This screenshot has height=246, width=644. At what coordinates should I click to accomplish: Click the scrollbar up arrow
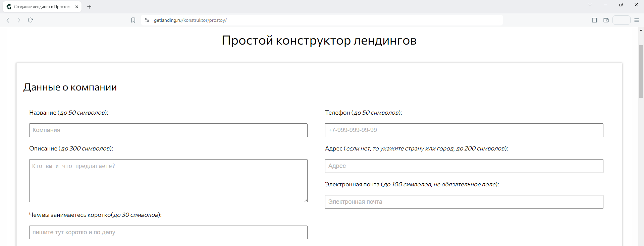pyautogui.click(x=641, y=30)
